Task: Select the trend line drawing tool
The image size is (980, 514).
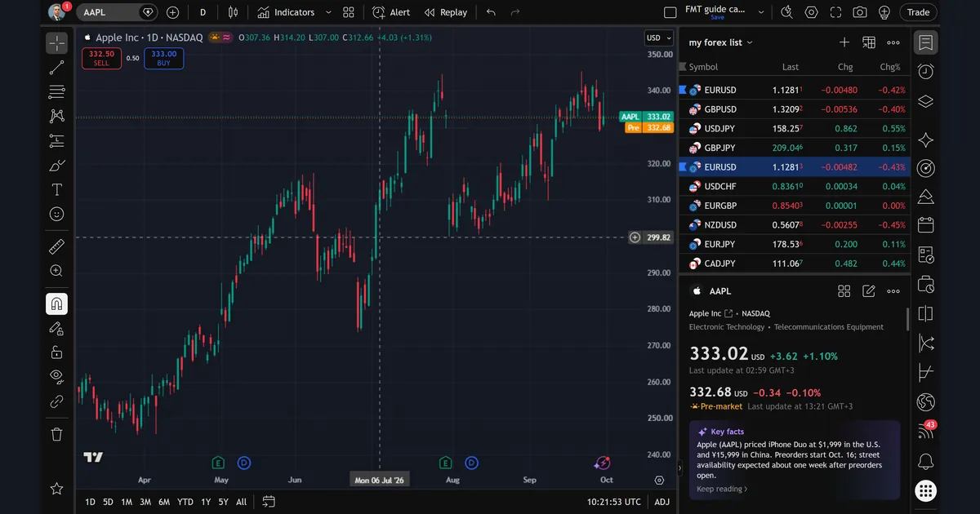Action: (56, 68)
